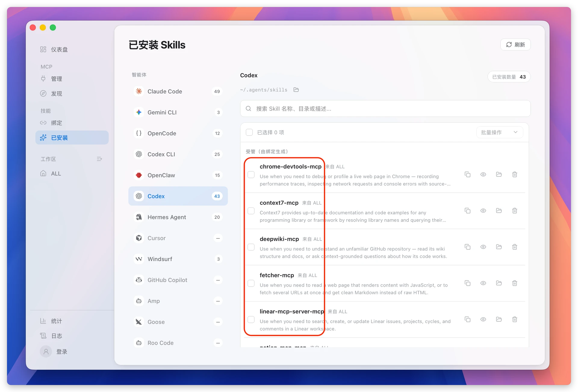Preview the fetcher-mcp skill via eye icon
Image resolution: width=578 pixels, height=392 pixels.
coord(483,283)
